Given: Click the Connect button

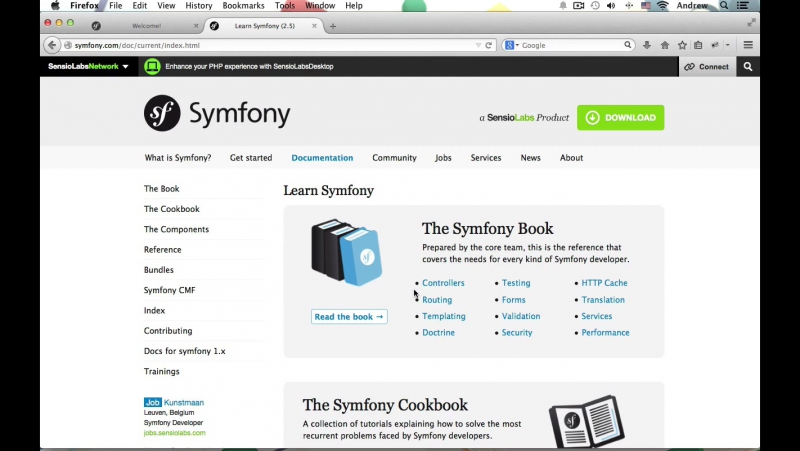Looking at the screenshot, I should click(x=707, y=67).
